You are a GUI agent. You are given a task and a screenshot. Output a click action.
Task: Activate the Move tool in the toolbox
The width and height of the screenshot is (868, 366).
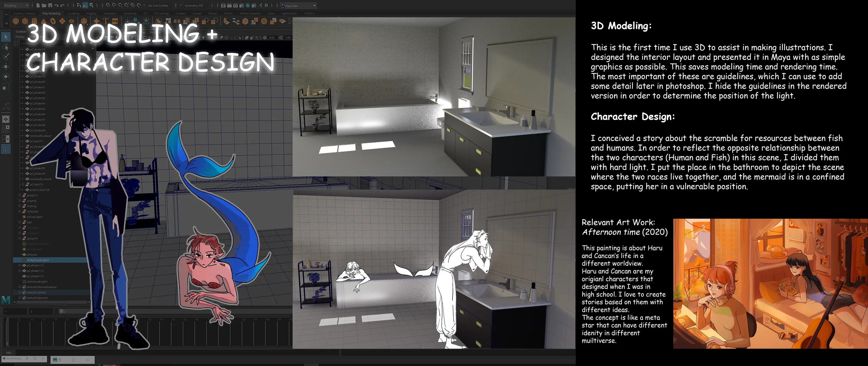pyautogui.click(x=6, y=67)
